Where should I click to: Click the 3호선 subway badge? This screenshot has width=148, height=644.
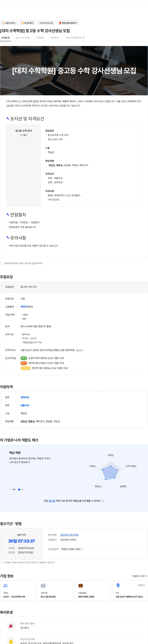pos(24,363)
